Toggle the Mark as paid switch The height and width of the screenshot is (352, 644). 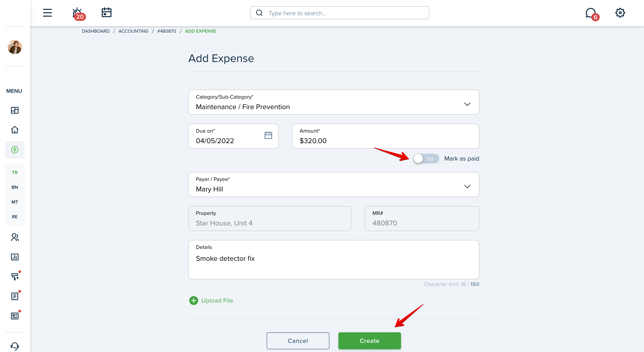click(426, 159)
